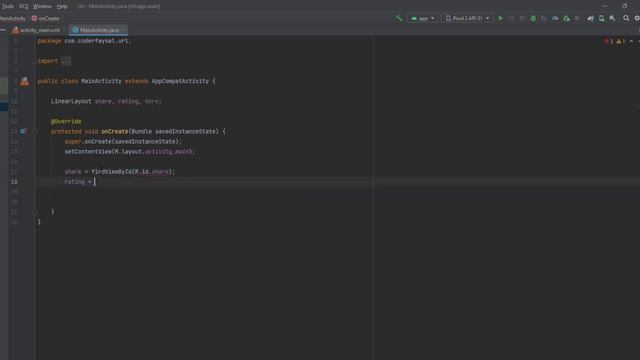
Task: Open the Tools menu
Action: 7,6
